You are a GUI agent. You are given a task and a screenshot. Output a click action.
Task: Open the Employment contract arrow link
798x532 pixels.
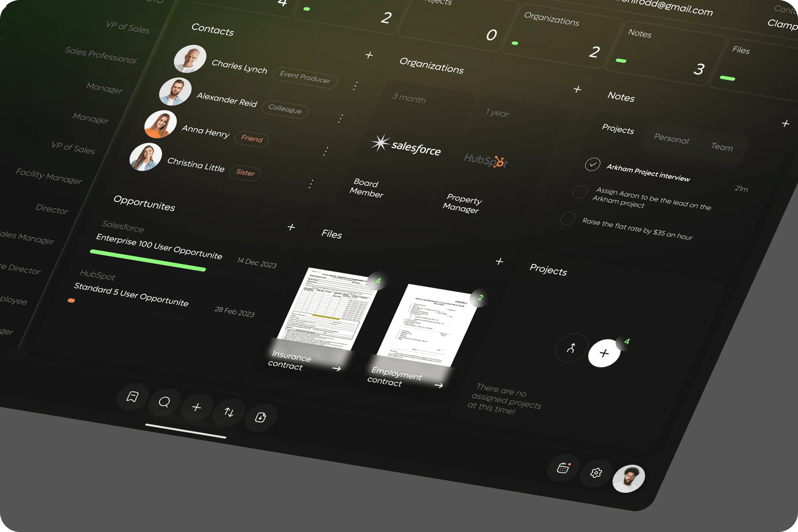(439, 385)
